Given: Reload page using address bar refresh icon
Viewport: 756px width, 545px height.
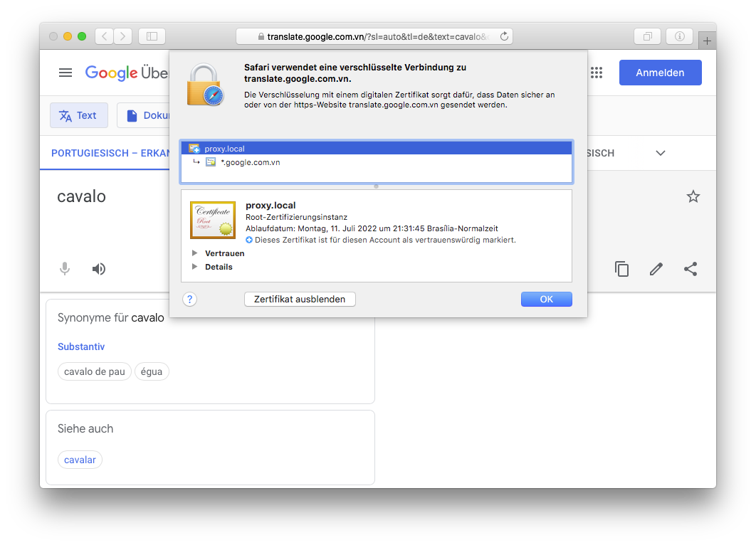Looking at the screenshot, I should [504, 36].
